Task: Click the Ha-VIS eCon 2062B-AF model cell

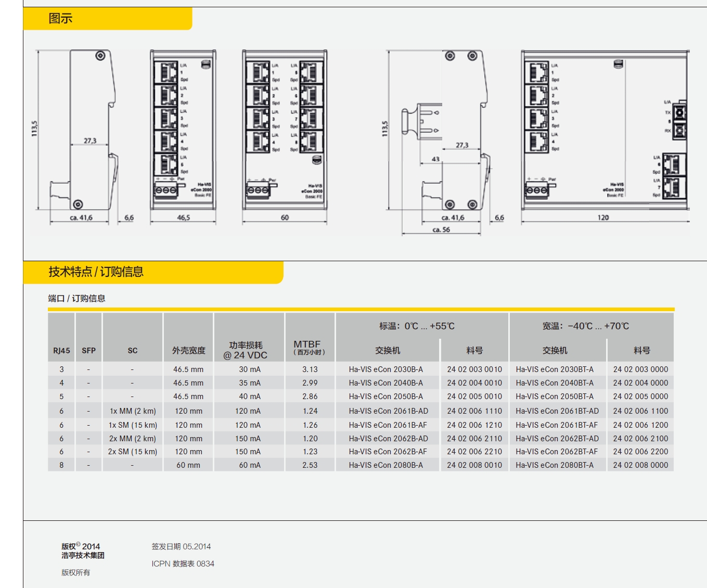Action: click(388, 452)
